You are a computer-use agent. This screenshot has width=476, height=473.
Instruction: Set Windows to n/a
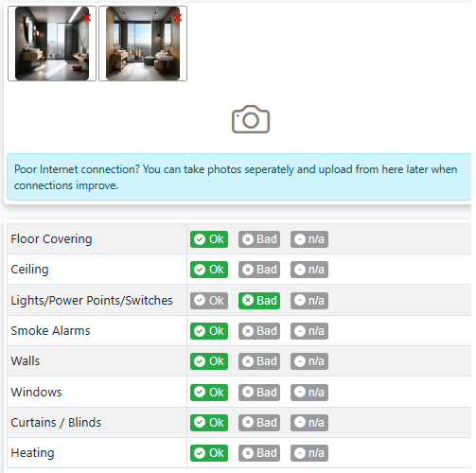[x=309, y=393]
